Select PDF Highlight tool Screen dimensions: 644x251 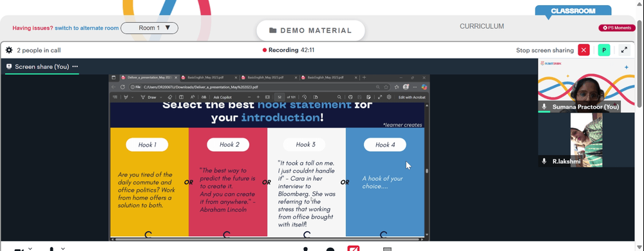(126, 97)
